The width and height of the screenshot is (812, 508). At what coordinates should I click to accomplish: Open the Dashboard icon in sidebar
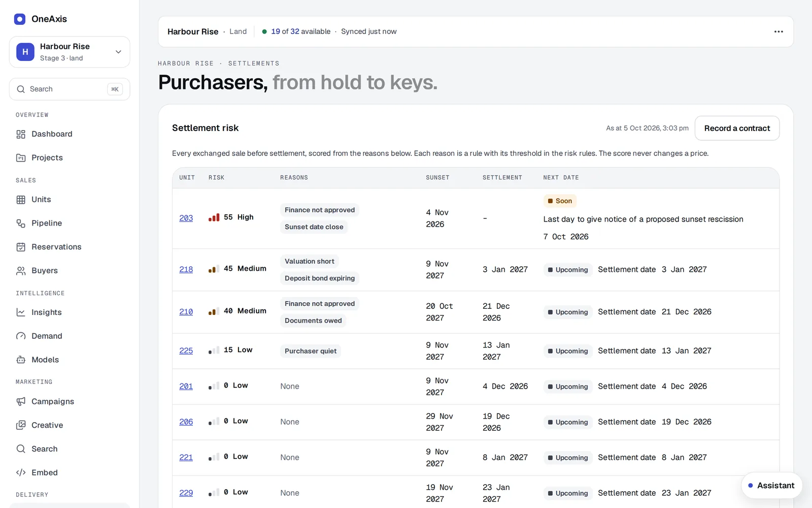(21, 134)
